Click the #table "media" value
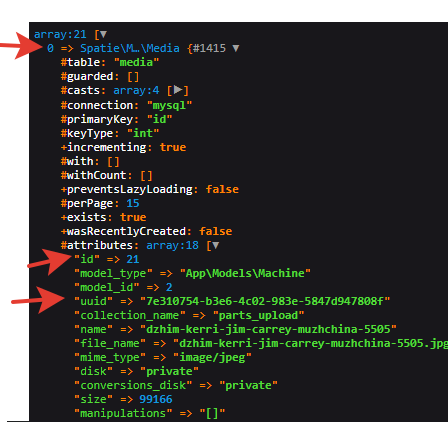The image size is (448, 422). point(136,62)
